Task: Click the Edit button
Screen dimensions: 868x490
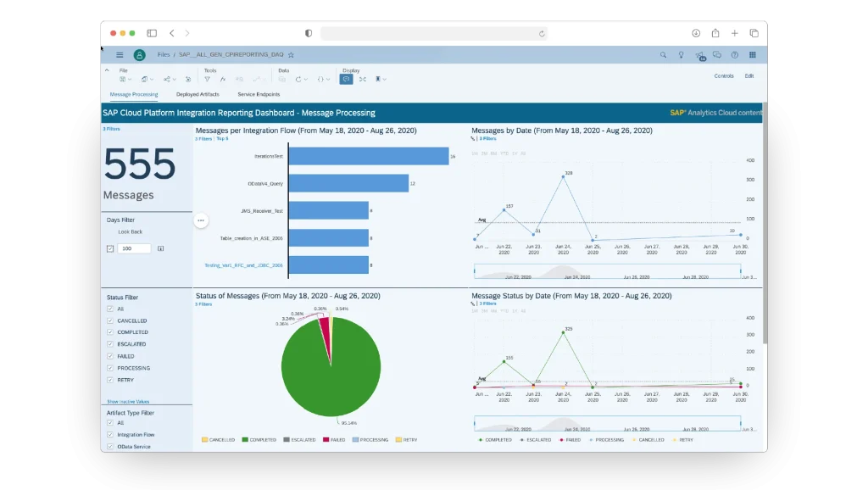Action: (749, 75)
